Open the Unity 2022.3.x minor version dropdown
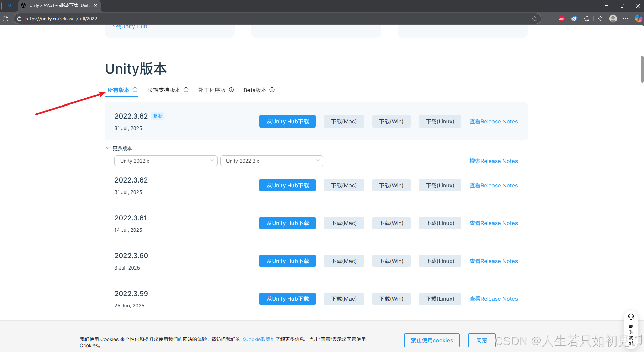Screen dimensions: 644x352 272,161
